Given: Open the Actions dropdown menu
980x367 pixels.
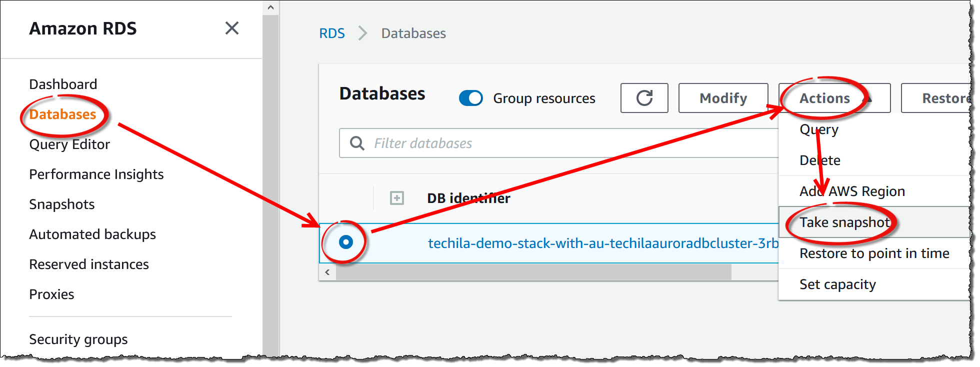Looking at the screenshot, I should [x=833, y=98].
